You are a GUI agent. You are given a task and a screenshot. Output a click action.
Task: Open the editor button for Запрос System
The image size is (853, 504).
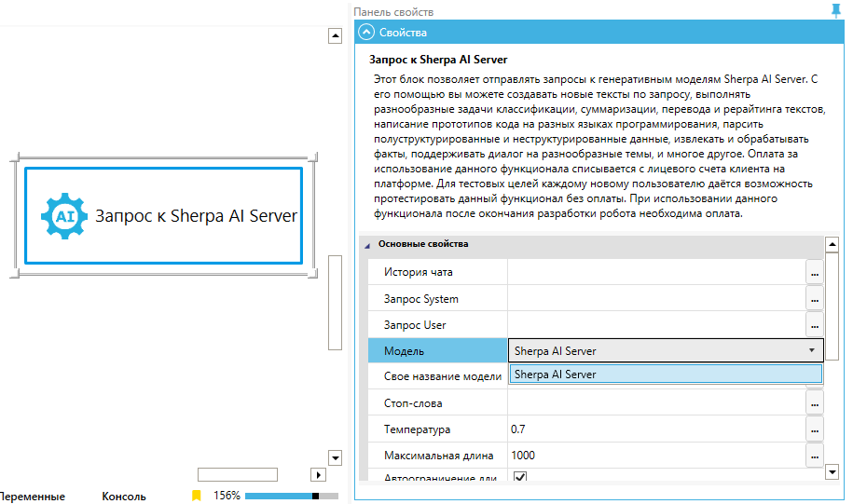pos(815,299)
